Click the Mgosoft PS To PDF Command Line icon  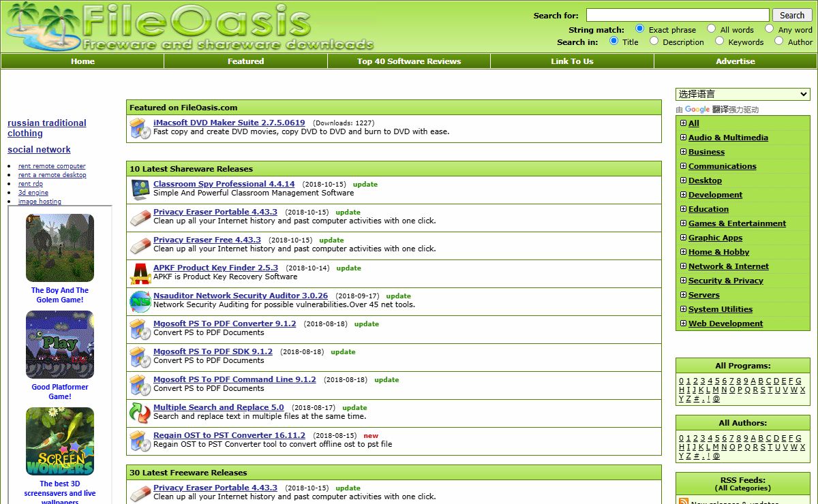[140, 385]
